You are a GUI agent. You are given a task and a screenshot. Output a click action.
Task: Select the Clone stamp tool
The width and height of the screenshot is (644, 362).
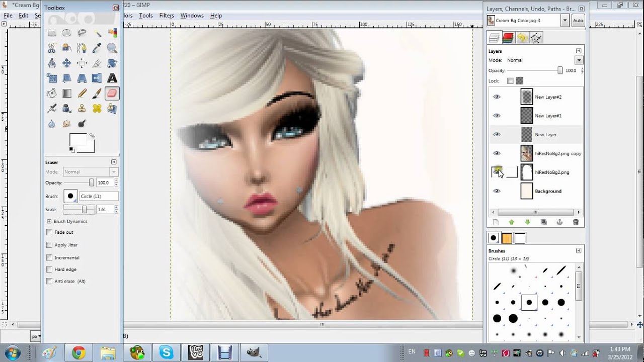tap(82, 109)
